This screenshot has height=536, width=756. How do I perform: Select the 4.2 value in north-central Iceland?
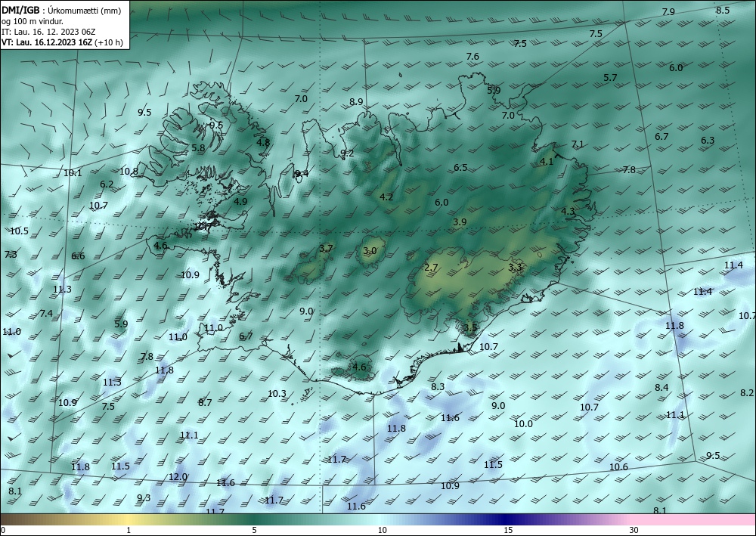coord(386,197)
